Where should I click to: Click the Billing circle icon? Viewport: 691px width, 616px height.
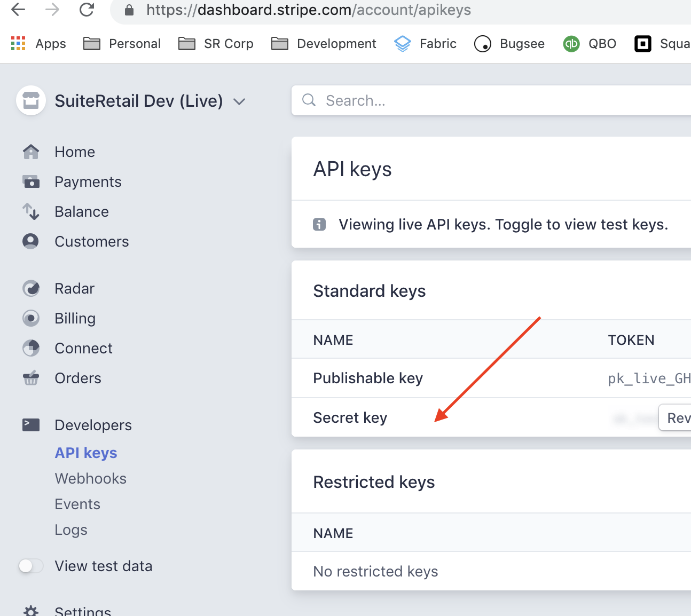point(31,319)
